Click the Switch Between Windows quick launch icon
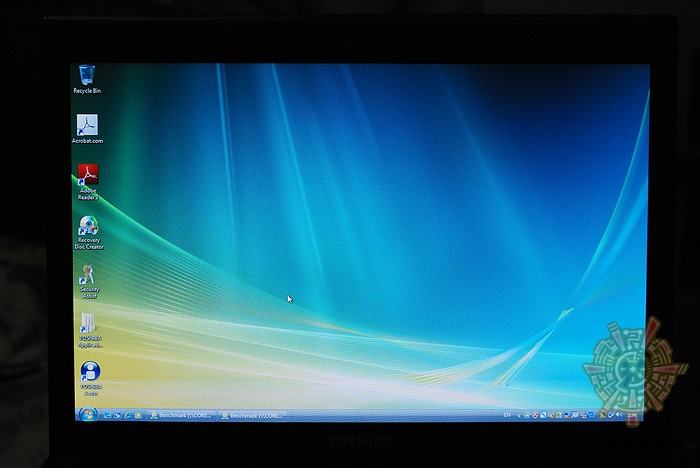Viewport: 700px width, 468px height. tap(118, 415)
